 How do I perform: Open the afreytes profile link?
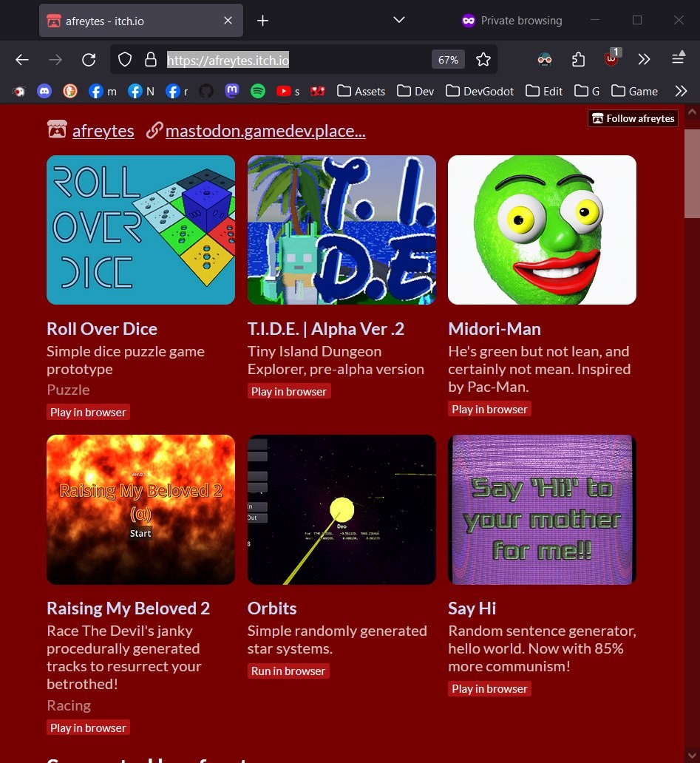pyautogui.click(x=103, y=130)
